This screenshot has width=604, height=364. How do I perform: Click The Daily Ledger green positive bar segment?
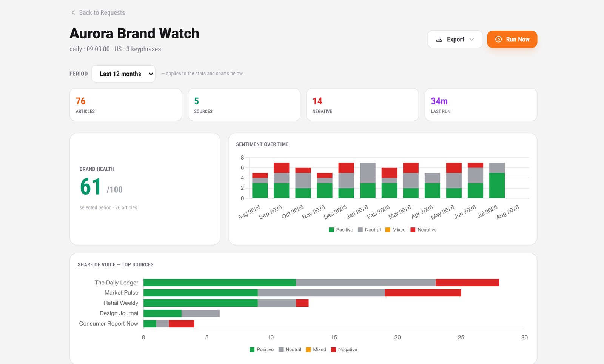point(220,283)
